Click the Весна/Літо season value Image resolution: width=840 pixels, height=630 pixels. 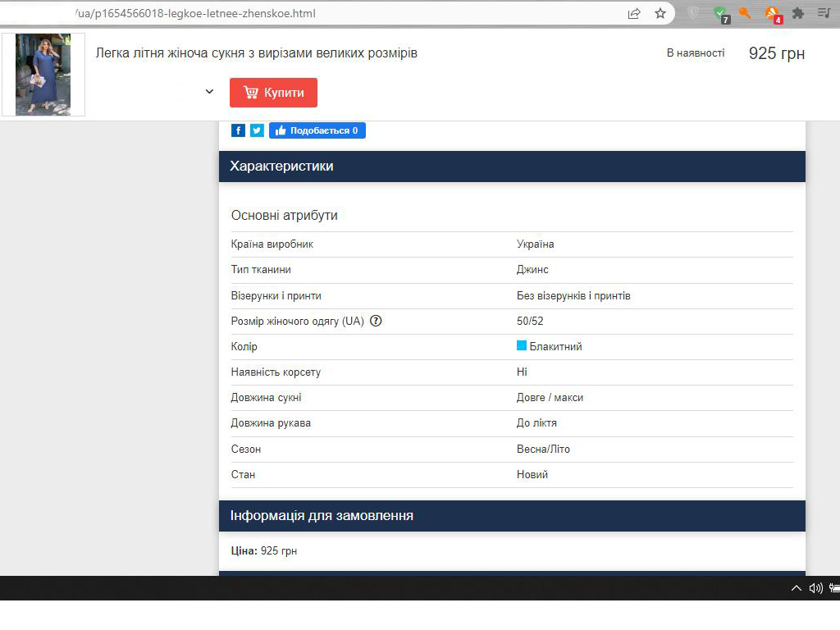pos(543,449)
